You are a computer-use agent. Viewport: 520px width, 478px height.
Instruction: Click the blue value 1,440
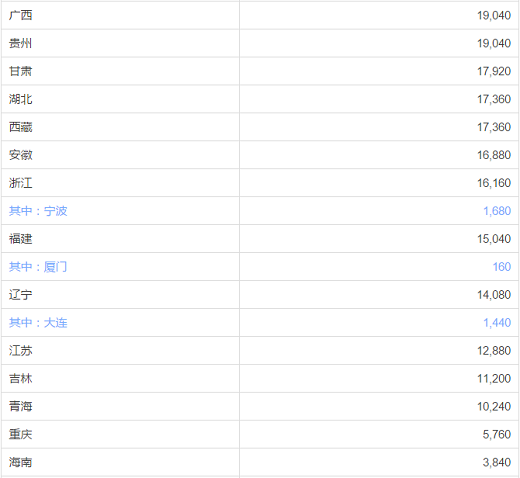(x=497, y=323)
